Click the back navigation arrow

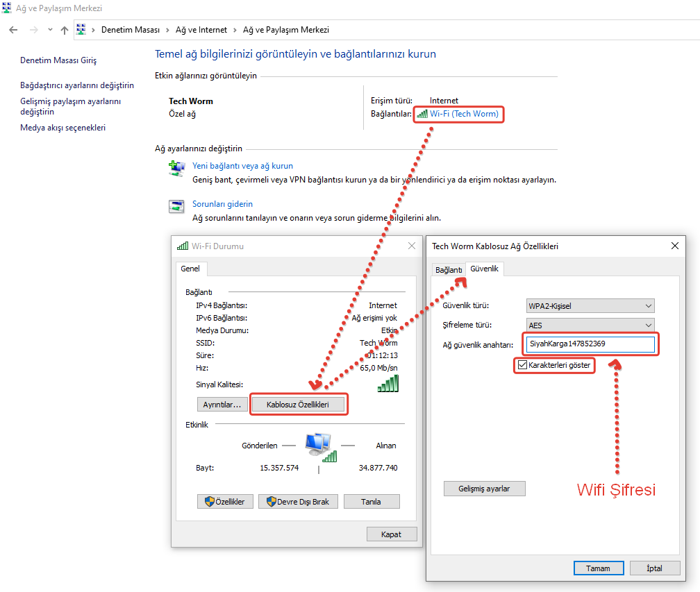(13, 30)
